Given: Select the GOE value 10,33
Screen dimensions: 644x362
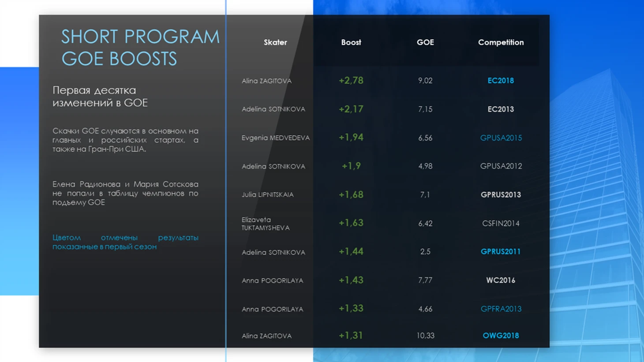Looking at the screenshot, I should pos(425,336).
